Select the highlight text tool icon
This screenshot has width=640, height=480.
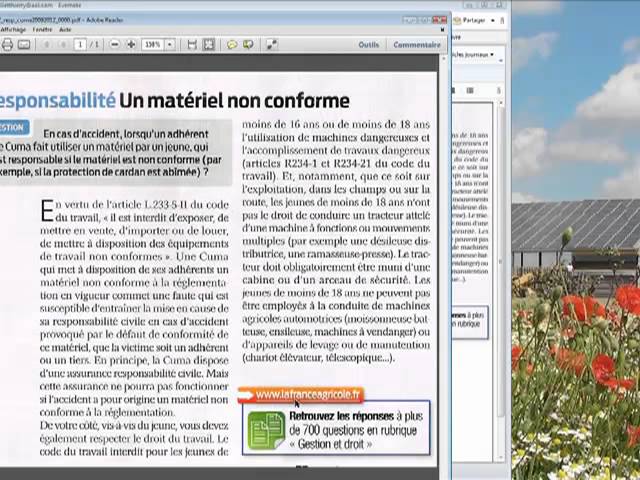[248, 44]
